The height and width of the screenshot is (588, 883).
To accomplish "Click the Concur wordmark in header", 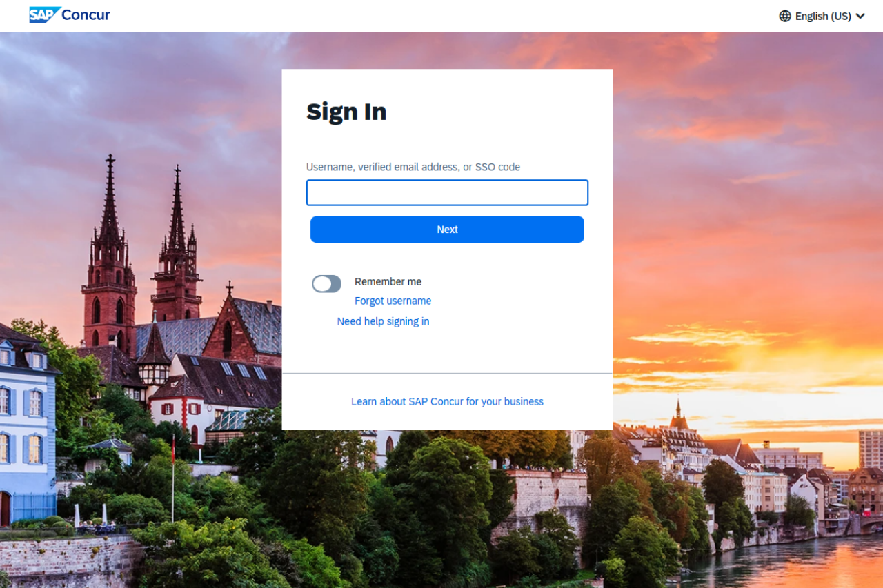I will pos(86,14).
